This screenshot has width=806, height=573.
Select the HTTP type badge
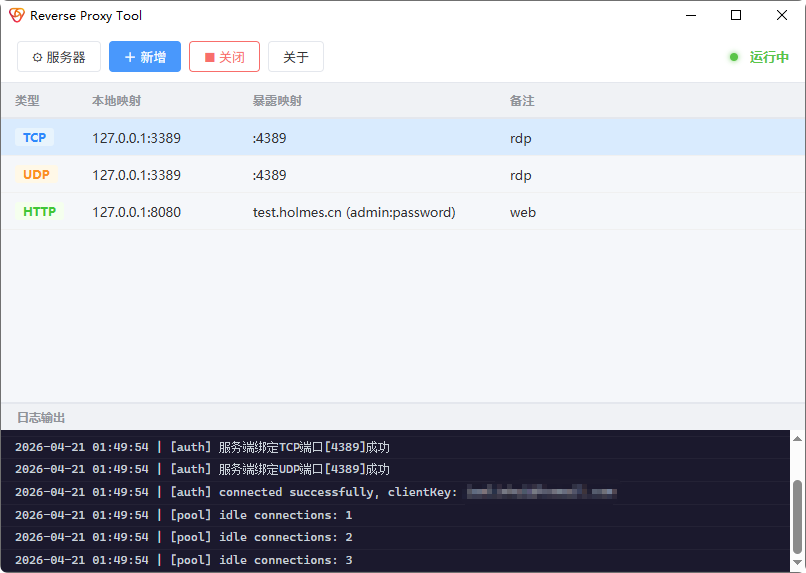pyautogui.click(x=40, y=212)
